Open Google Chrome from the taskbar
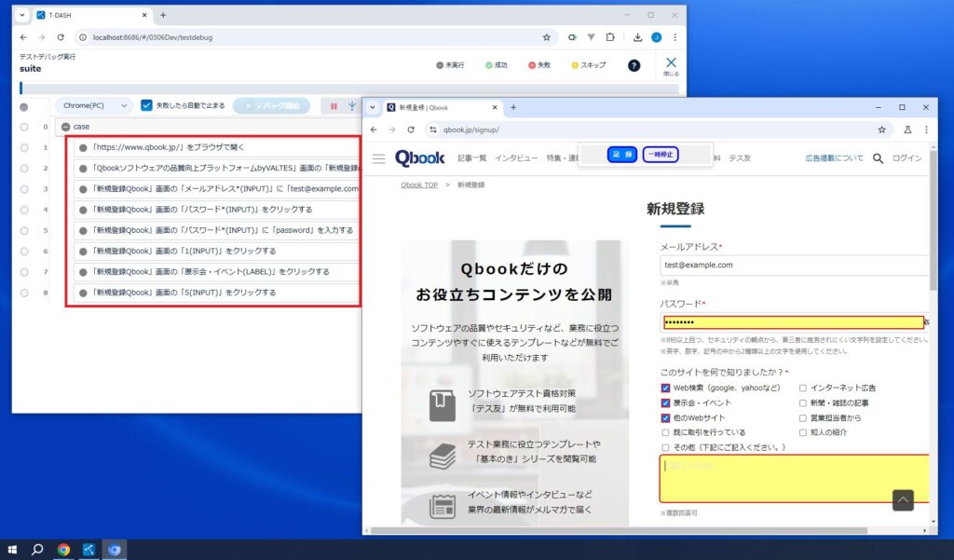 click(63, 550)
